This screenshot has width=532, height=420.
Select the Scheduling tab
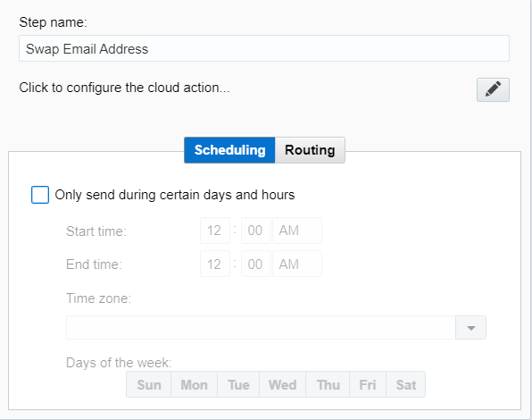coord(229,150)
